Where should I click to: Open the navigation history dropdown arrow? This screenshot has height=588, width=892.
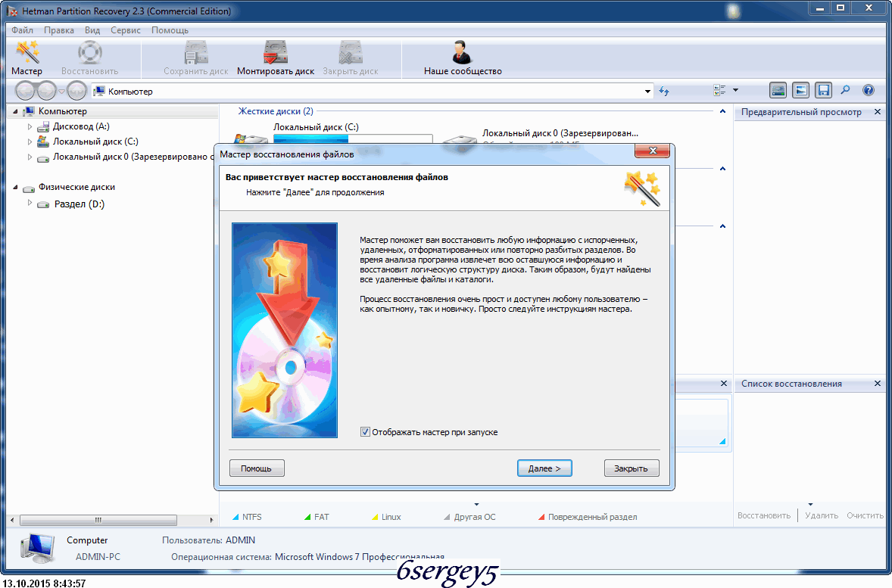point(61,91)
